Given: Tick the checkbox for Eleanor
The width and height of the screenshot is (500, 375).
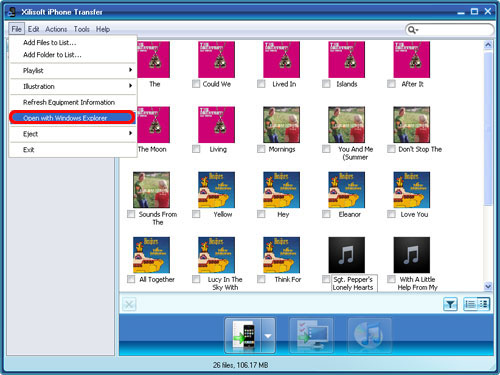Looking at the screenshot, I should point(326,214).
